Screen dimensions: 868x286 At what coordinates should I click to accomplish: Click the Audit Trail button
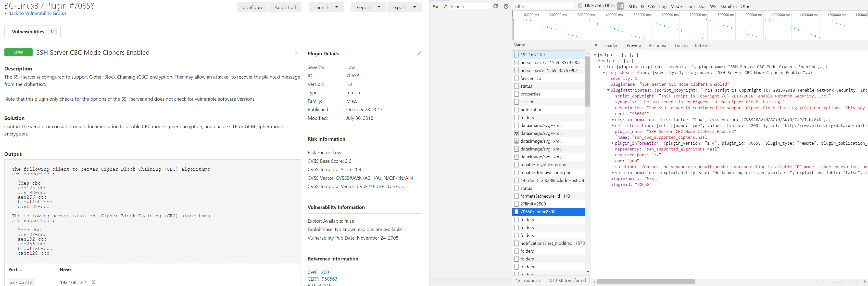[x=285, y=7]
